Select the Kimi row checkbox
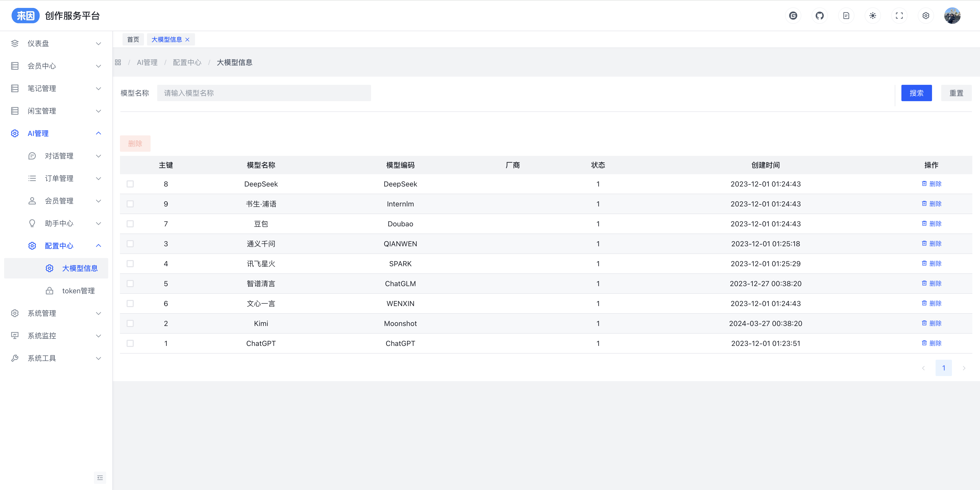980x490 pixels. 130,323
